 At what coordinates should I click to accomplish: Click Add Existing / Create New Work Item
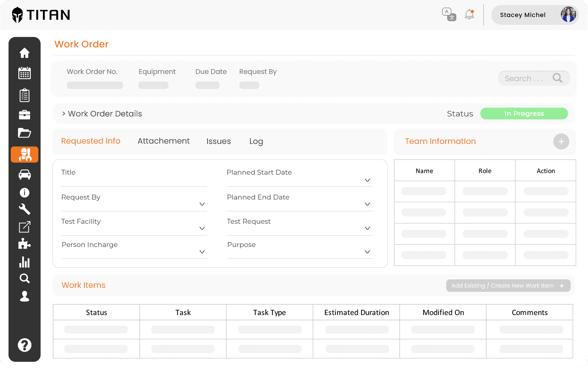(508, 285)
